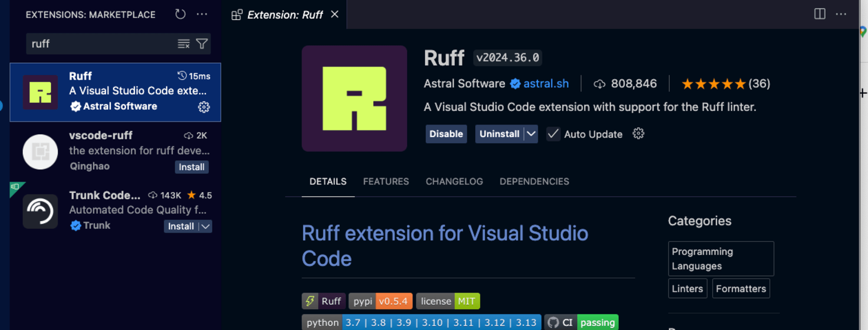Image resolution: width=868 pixels, height=330 pixels.
Task: Open the five-star rating reviews
Action: pos(713,84)
